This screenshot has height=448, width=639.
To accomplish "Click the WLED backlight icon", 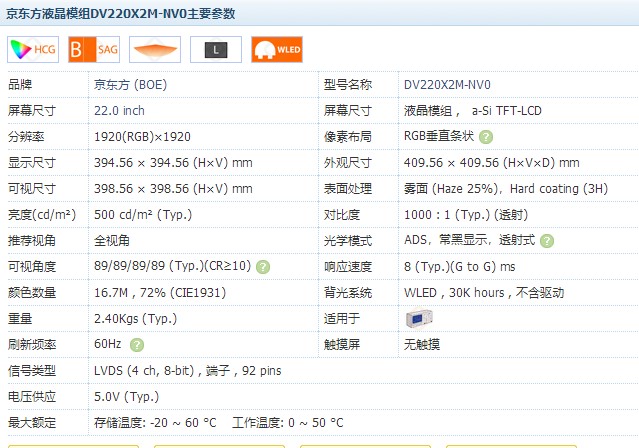I will point(277,49).
